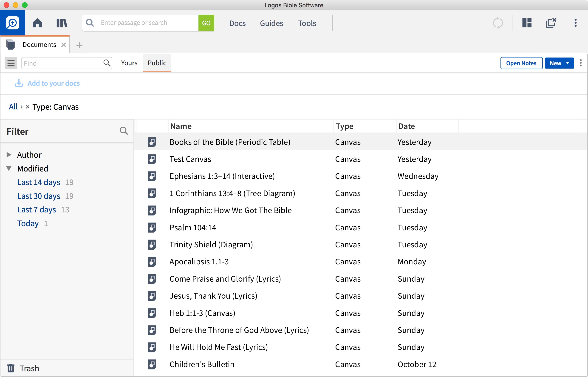Remove the Type: Canvas filter
The image size is (588, 377).
pyautogui.click(x=28, y=107)
